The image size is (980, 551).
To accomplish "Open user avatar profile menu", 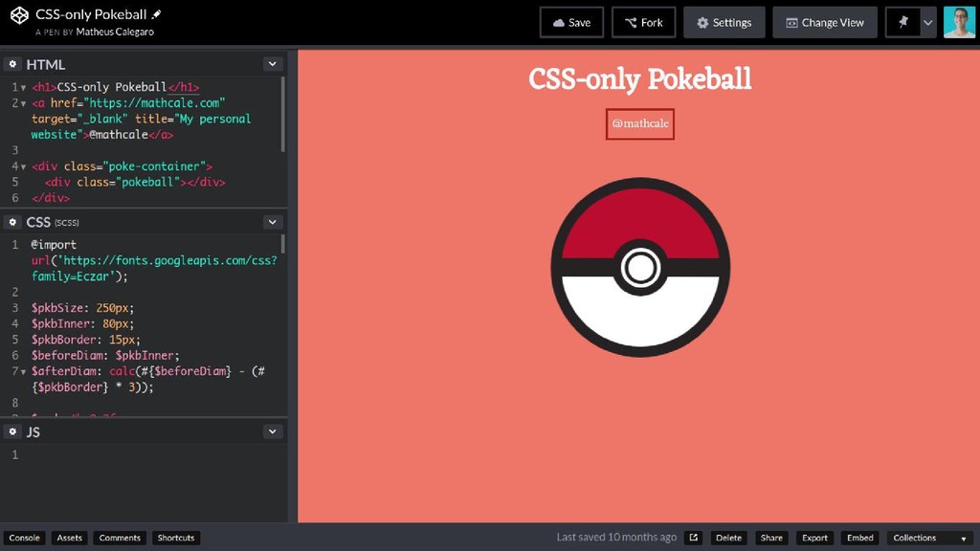I will click(x=959, y=23).
